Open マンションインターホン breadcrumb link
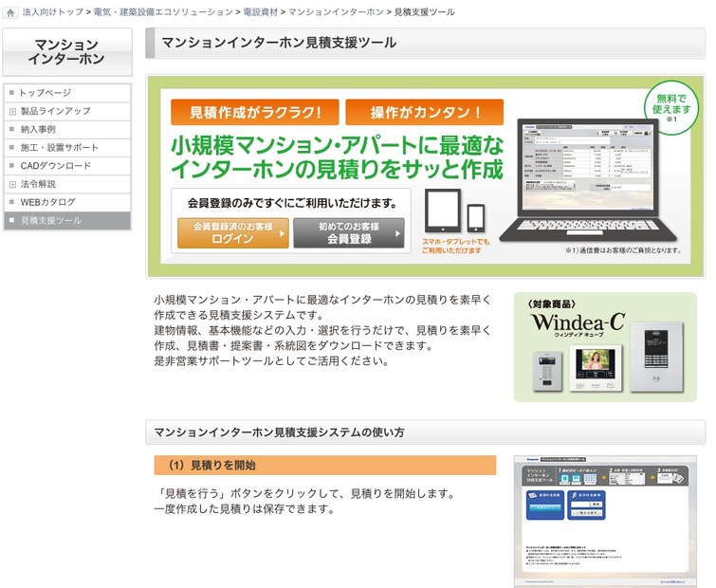 coord(336,12)
